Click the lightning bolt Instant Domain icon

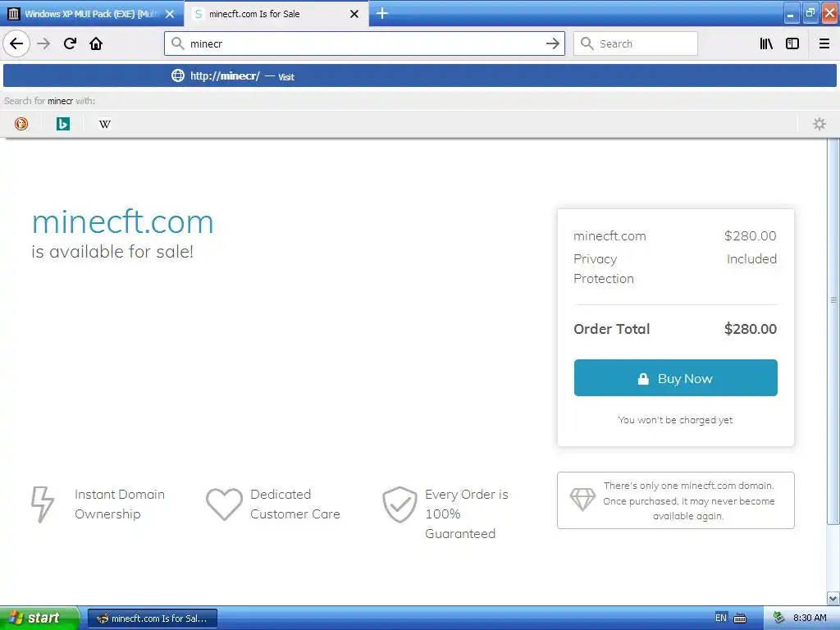coord(43,504)
